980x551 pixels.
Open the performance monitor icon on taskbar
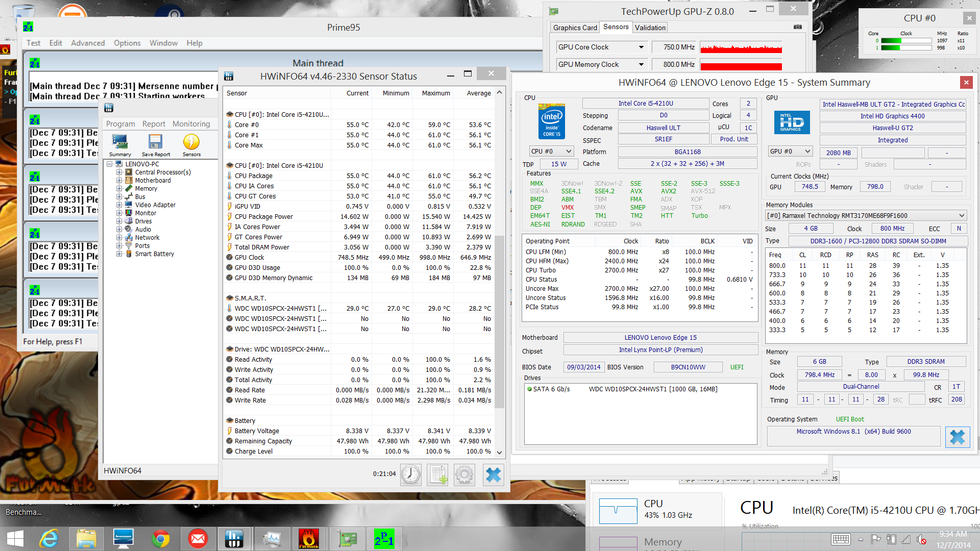coord(272,539)
